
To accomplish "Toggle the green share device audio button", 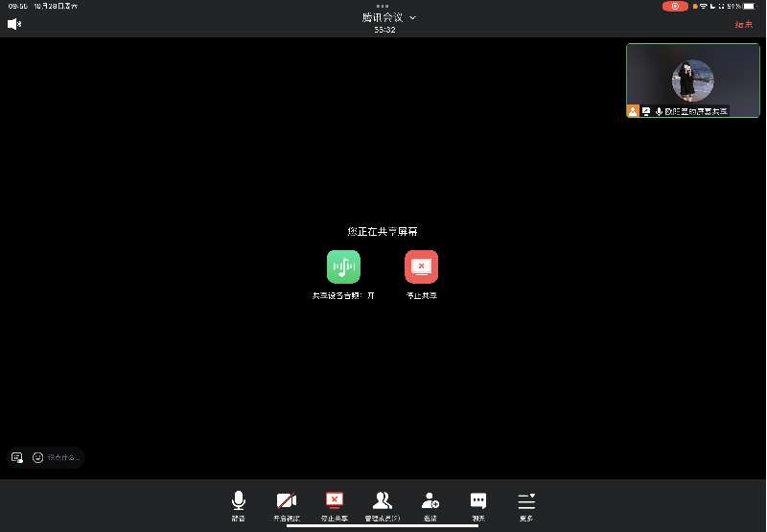I will [x=343, y=266].
